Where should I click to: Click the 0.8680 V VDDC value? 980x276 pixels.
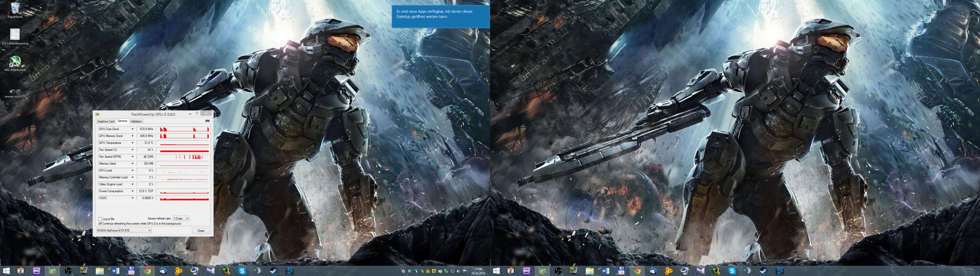[x=145, y=198]
